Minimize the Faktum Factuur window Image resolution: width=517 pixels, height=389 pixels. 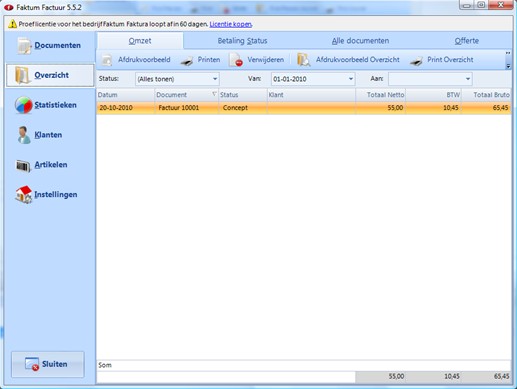coord(467,5)
